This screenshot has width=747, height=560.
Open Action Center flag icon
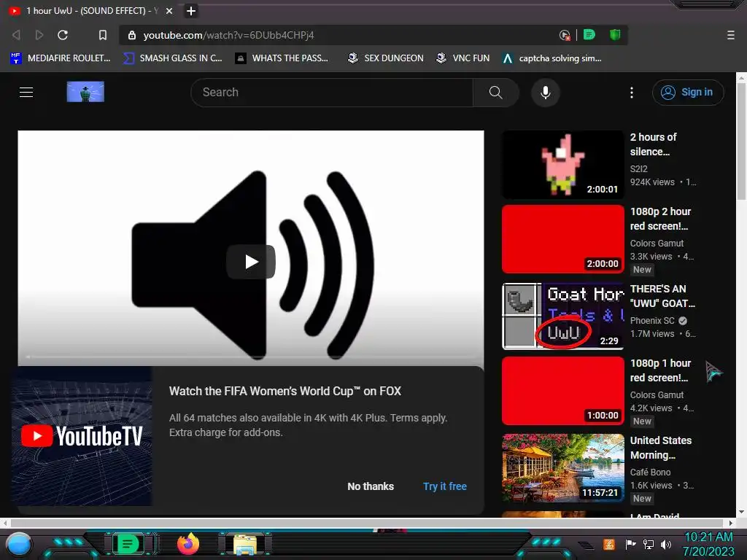[631, 544]
